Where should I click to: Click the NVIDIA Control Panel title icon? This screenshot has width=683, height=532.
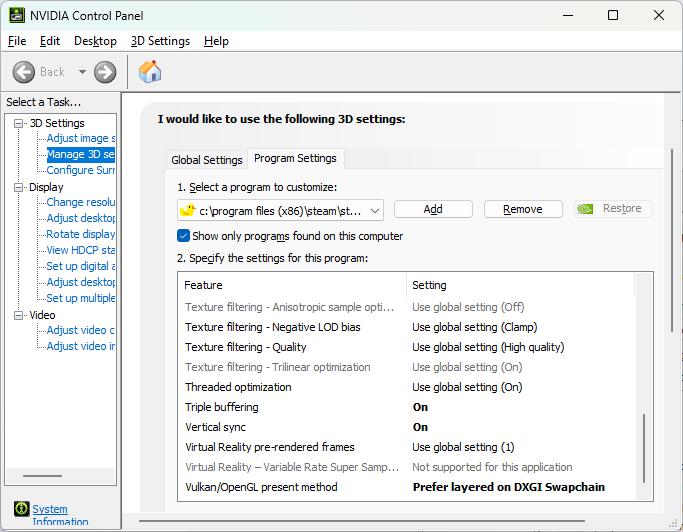click(14, 15)
